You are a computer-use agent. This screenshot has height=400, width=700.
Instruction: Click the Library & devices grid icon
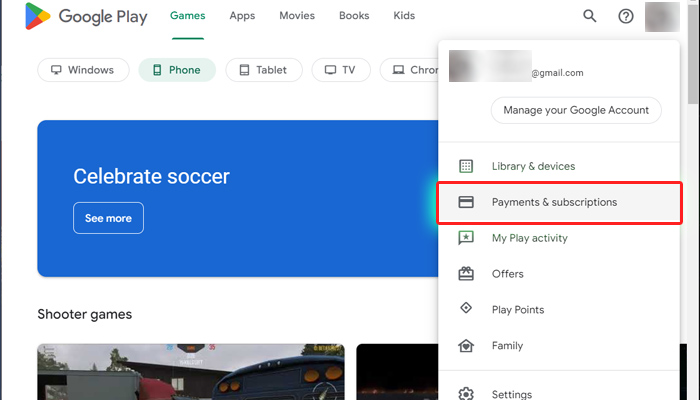coord(466,166)
